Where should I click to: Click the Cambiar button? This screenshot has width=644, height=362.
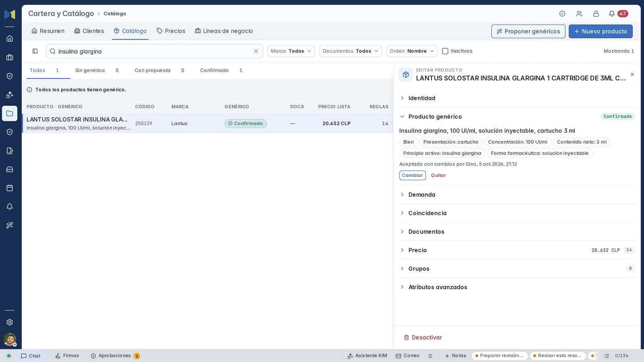tap(413, 175)
